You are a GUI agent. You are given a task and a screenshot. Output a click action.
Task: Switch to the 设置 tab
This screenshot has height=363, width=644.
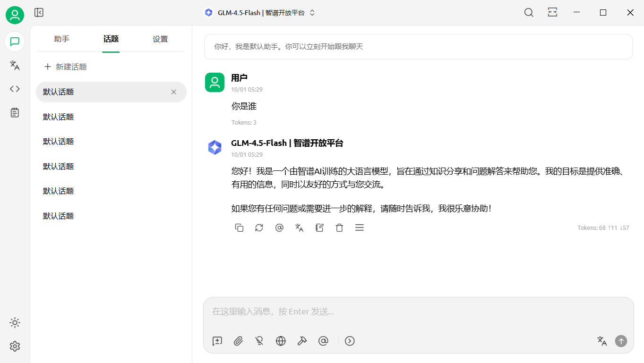pyautogui.click(x=160, y=39)
